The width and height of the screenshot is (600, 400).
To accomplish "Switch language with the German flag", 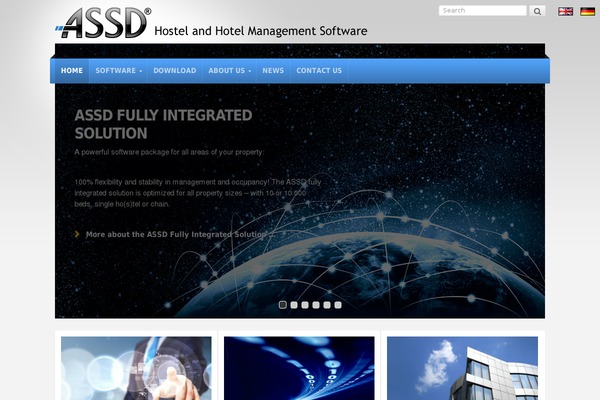I will click(587, 11).
